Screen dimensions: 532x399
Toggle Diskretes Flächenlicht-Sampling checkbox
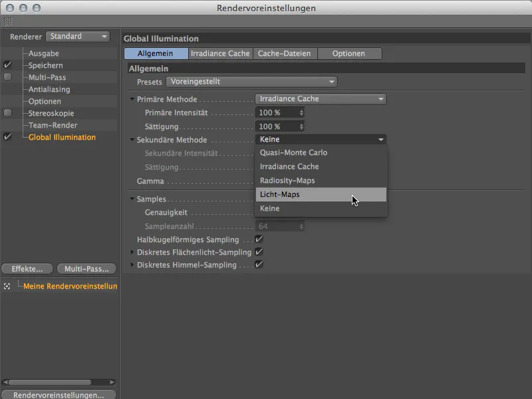click(x=259, y=252)
